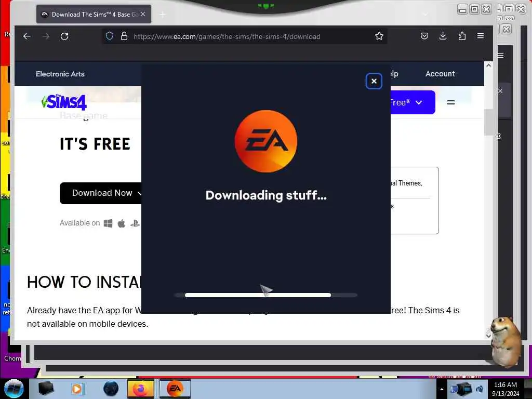Click The Sims 4 logo
The width and height of the screenshot is (532, 399).
pyautogui.click(x=64, y=102)
